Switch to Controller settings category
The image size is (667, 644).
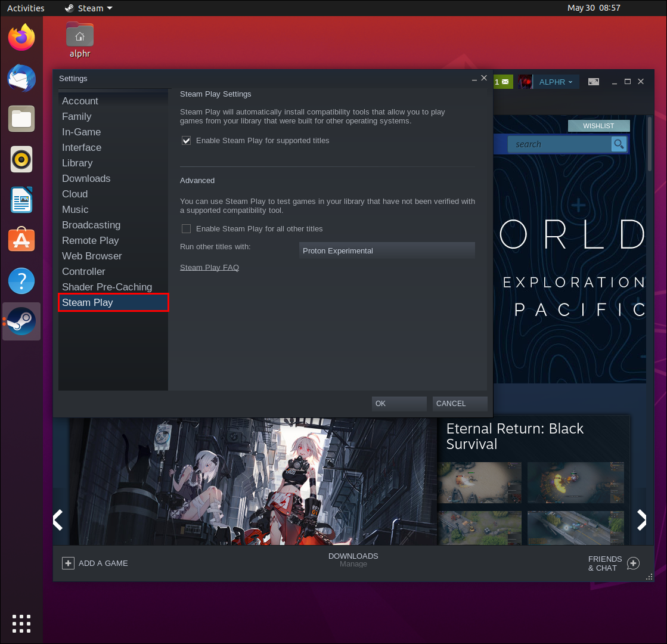[83, 271]
